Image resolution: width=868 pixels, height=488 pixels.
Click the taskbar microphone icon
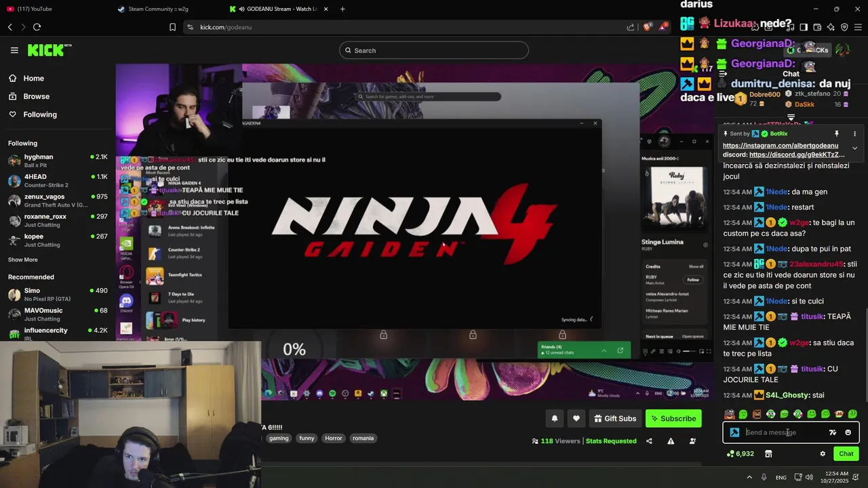click(764, 477)
